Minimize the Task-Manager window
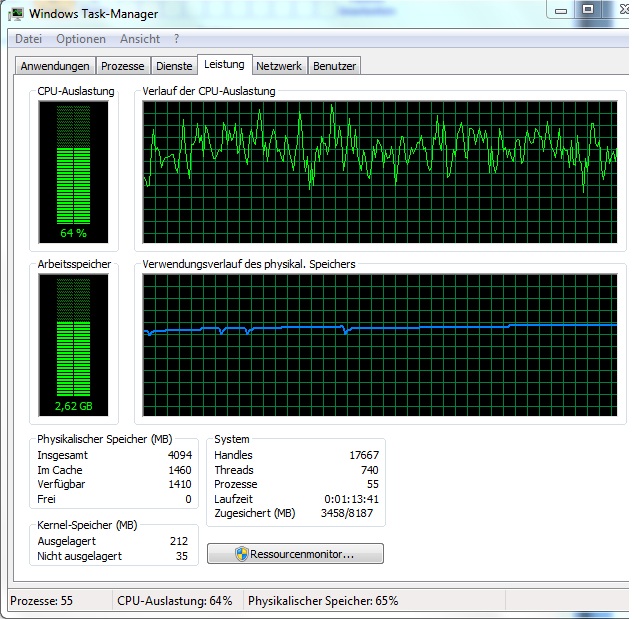This screenshot has height=619, width=634. point(561,11)
